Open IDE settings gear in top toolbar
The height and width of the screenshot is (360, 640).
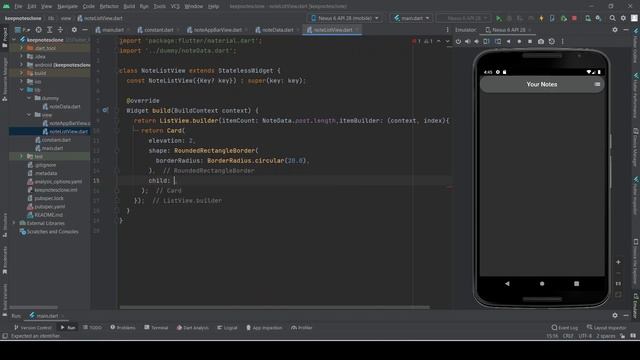pyautogui.click(x=623, y=18)
